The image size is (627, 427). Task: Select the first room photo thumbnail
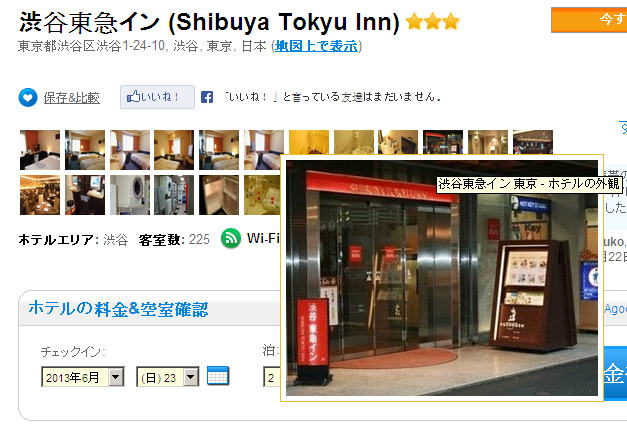click(40, 150)
